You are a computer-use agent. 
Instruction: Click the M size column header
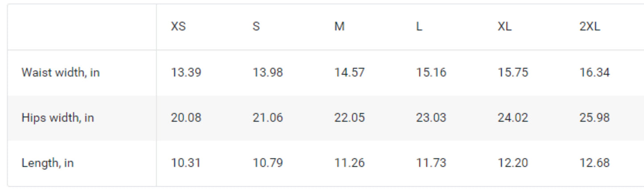pyautogui.click(x=340, y=27)
